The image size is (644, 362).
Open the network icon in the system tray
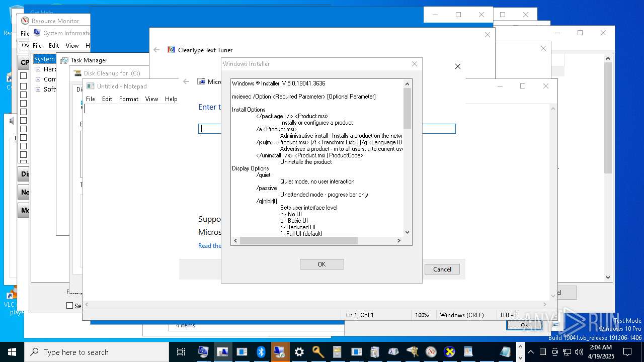pyautogui.click(x=567, y=352)
